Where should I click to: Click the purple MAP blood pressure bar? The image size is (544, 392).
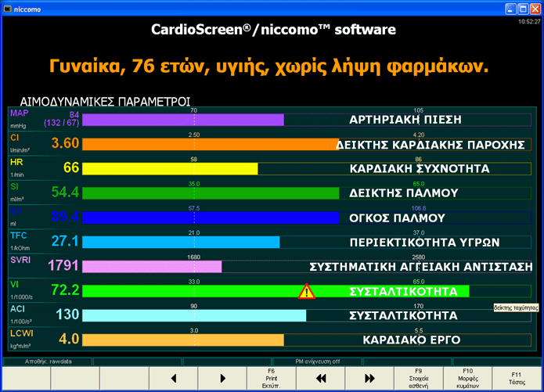tap(183, 120)
